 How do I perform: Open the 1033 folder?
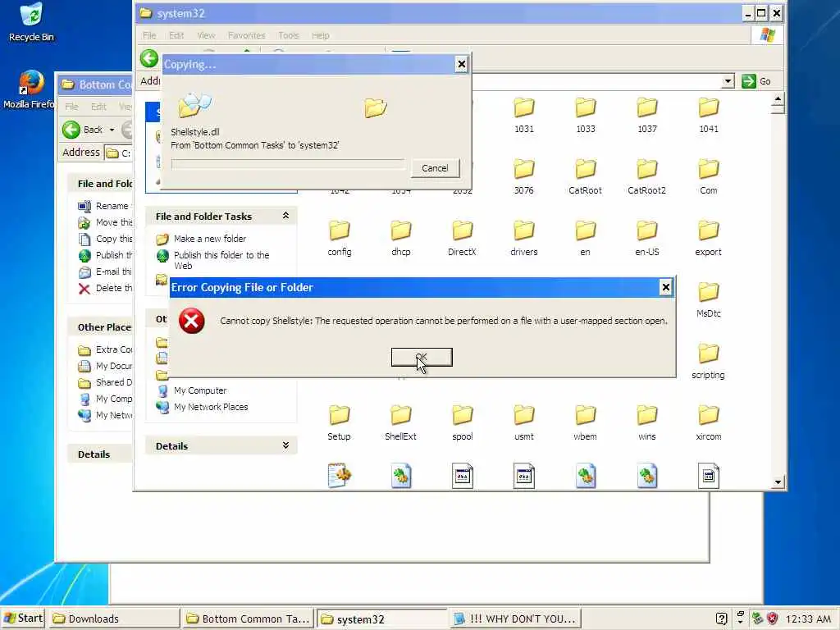tap(586, 115)
